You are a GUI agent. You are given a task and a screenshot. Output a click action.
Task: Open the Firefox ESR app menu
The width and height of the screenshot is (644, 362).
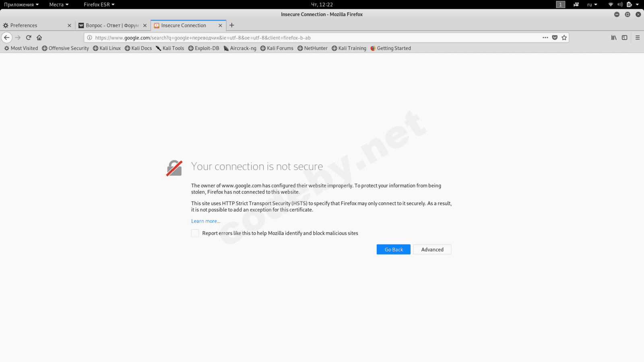99,4
